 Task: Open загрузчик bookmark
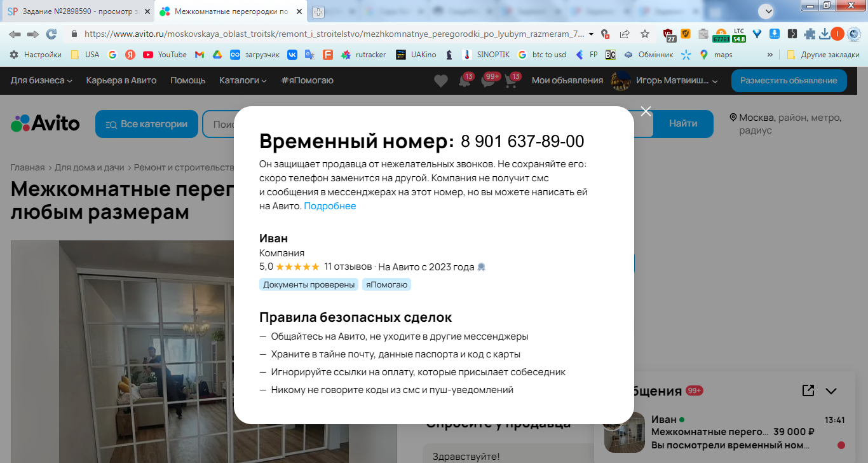[255, 55]
